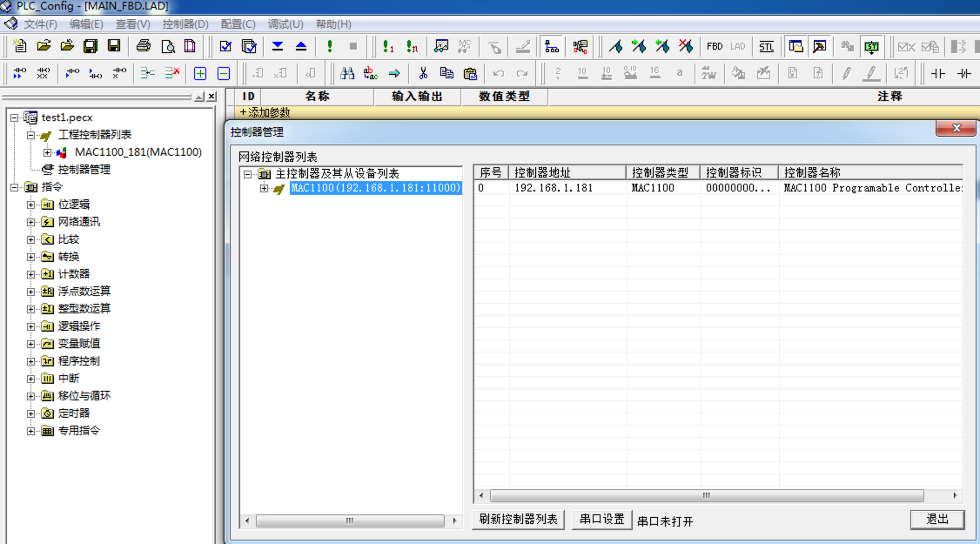Switch editor to FBD view
980x544 pixels.
(x=715, y=46)
